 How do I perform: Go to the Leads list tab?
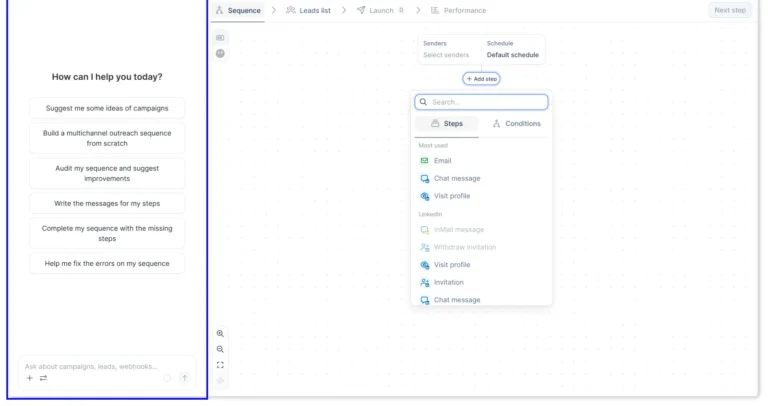(309, 10)
